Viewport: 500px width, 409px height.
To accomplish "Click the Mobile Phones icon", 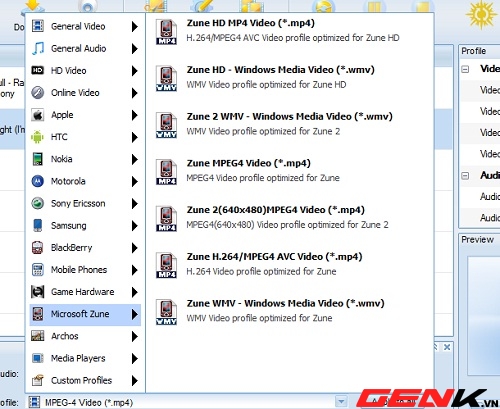I will pos(38,269).
